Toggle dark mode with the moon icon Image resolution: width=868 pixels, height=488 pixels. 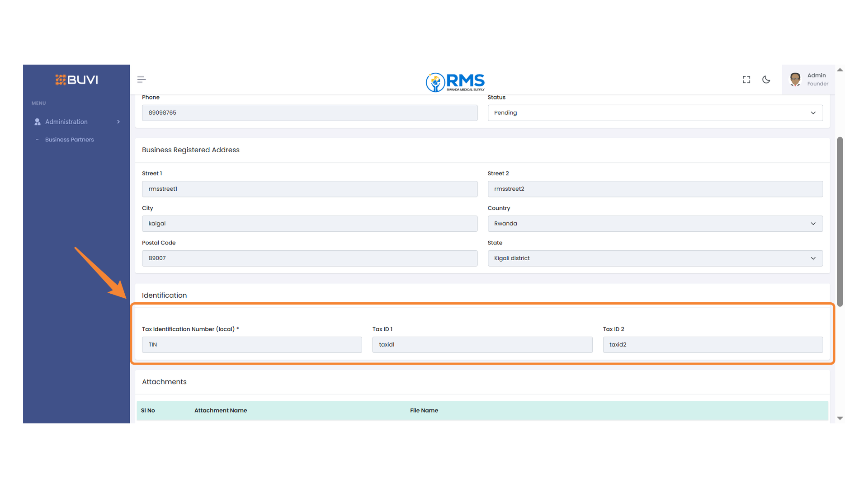pos(766,79)
